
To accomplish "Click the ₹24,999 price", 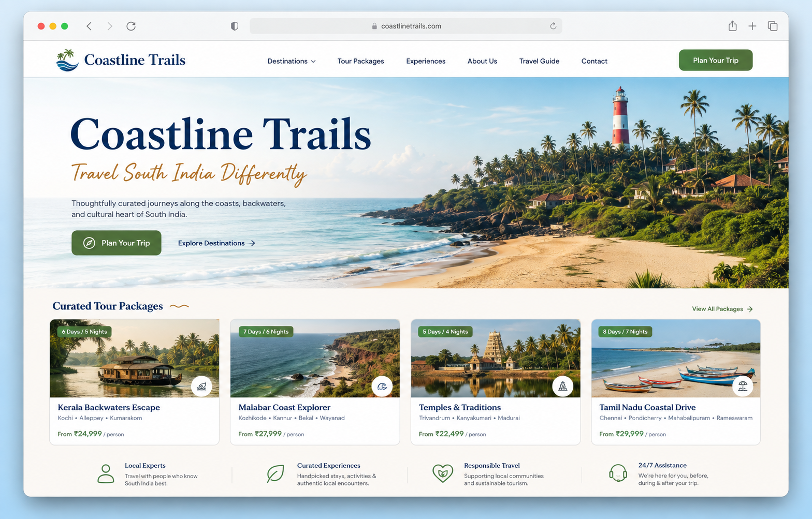I will [x=88, y=434].
